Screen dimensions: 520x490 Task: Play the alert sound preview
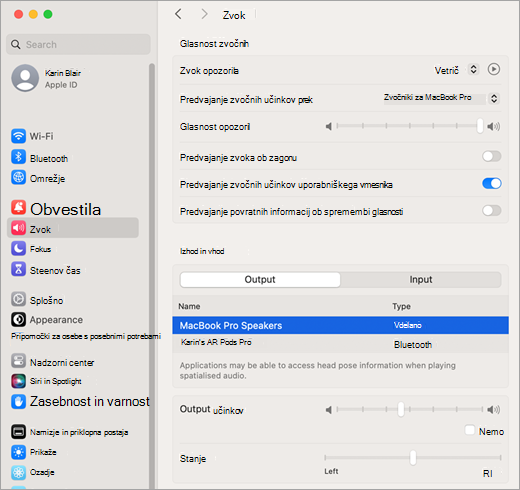tap(494, 69)
